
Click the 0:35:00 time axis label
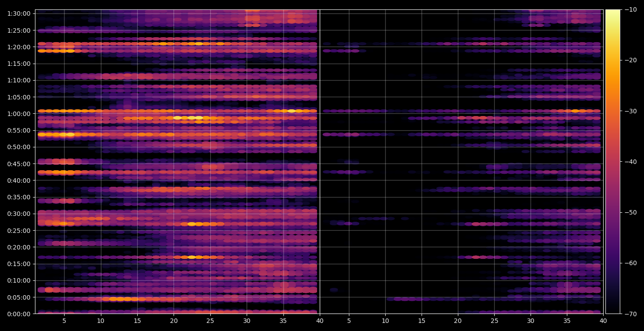[x=19, y=197]
